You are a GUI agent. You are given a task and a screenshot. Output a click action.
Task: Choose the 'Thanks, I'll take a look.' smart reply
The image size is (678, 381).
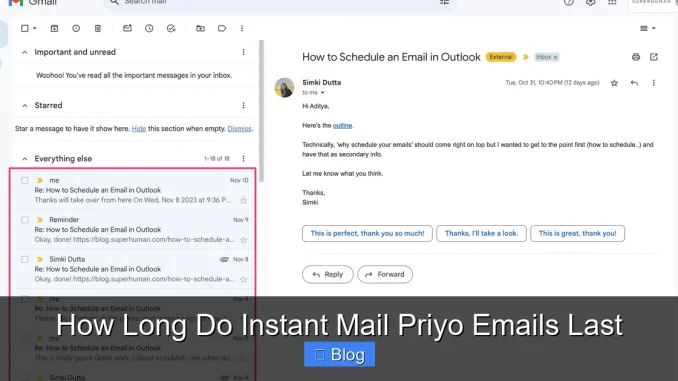coord(481,234)
